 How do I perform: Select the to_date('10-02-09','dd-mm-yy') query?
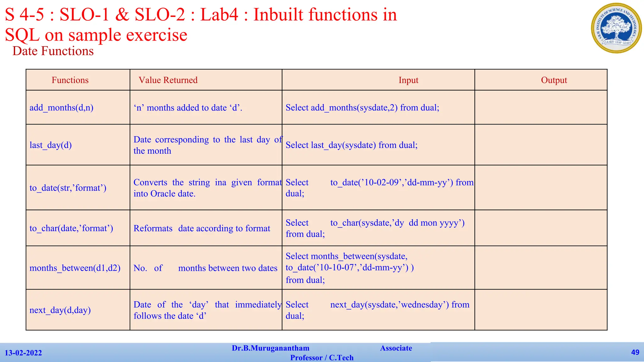[380, 188]
